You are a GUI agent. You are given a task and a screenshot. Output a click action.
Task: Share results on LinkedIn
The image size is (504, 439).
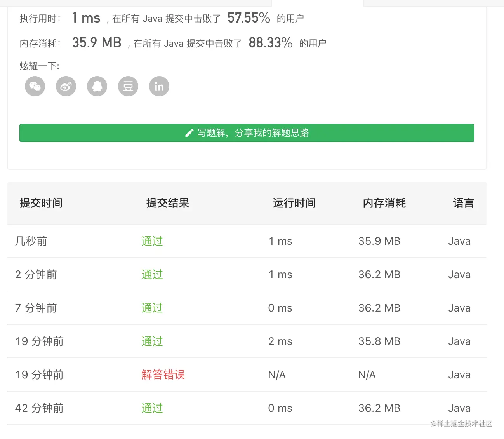(x=159, y=86)
